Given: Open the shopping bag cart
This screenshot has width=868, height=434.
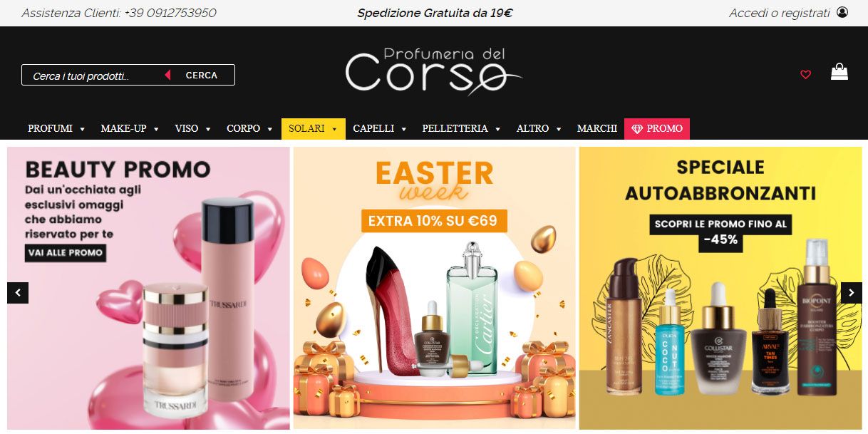Looking at the screenshot, I should click(x=839, y=72).
